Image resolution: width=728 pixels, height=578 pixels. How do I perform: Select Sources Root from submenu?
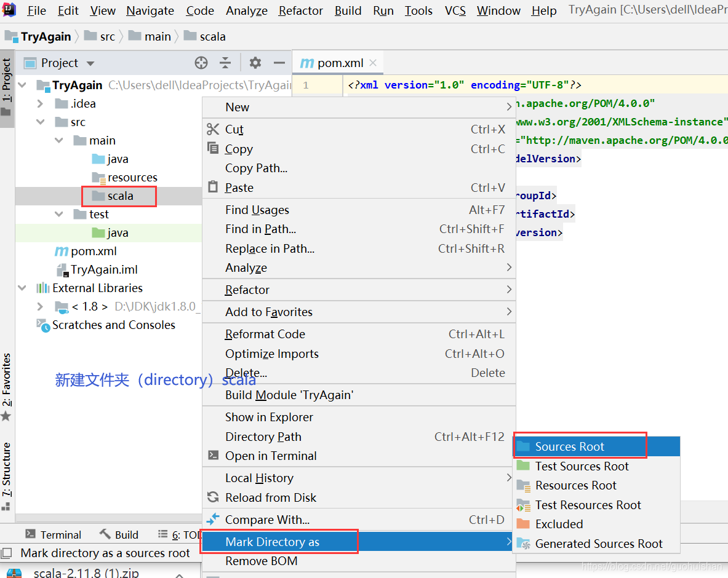click(569, 446)
